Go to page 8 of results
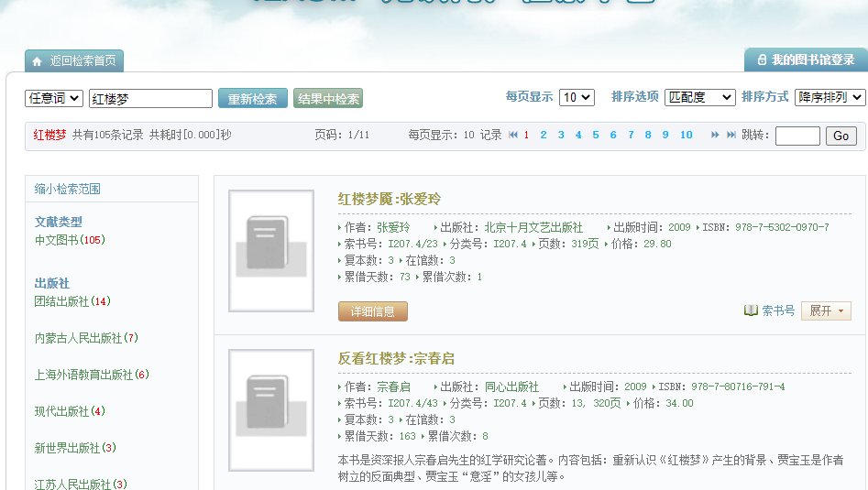The height and width of the screenshot is (490, 868). tap(648, 135)
